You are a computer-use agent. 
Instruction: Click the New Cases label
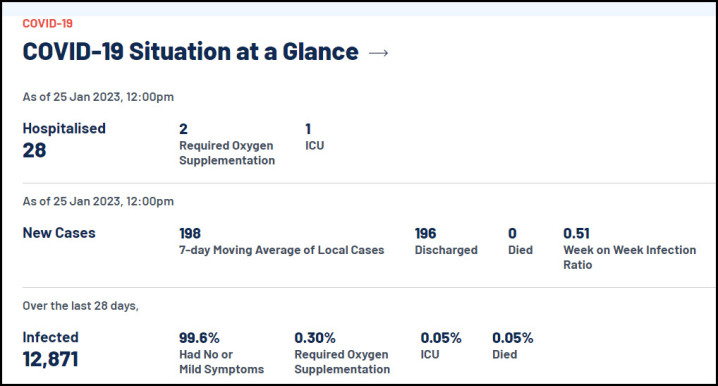click(59, 233)
